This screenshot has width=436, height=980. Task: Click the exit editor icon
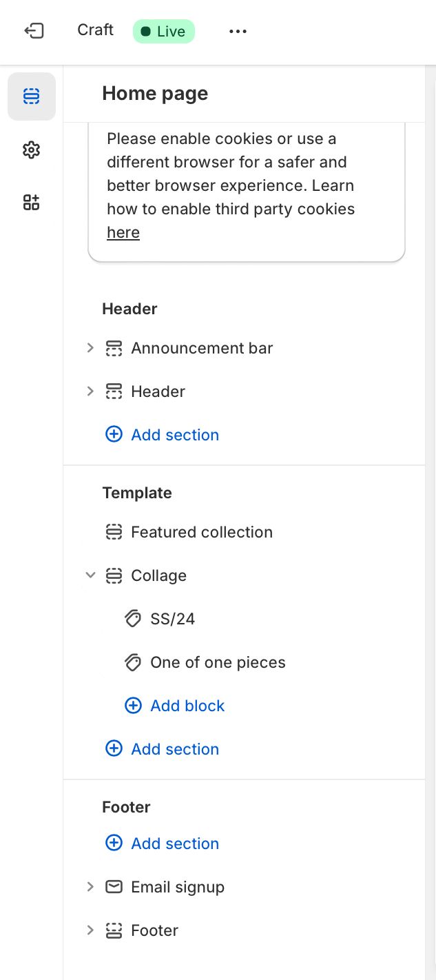click(34, 31)
